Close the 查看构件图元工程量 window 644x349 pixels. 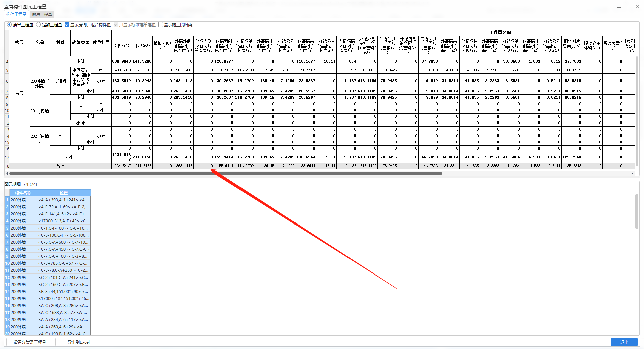tap(637, 6)
